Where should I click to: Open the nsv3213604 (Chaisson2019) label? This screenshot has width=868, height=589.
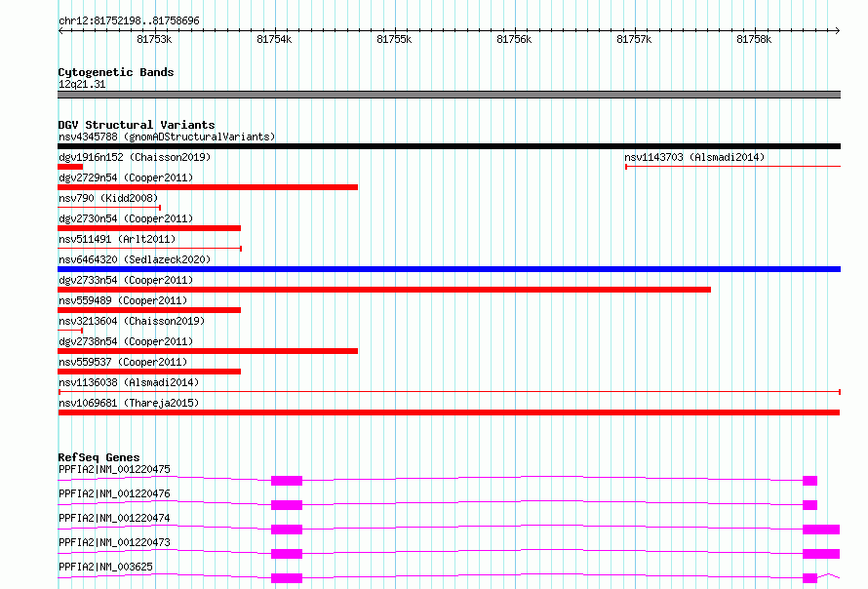[x=132, y=321]
